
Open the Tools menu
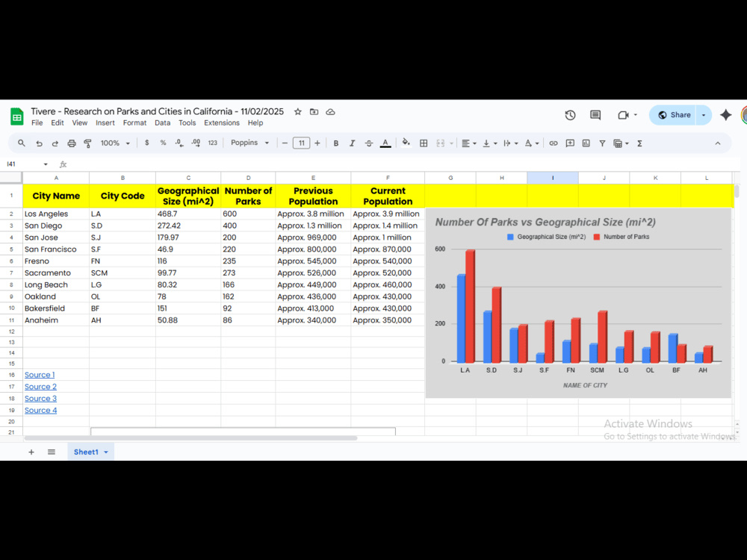[x=187, y=123]
